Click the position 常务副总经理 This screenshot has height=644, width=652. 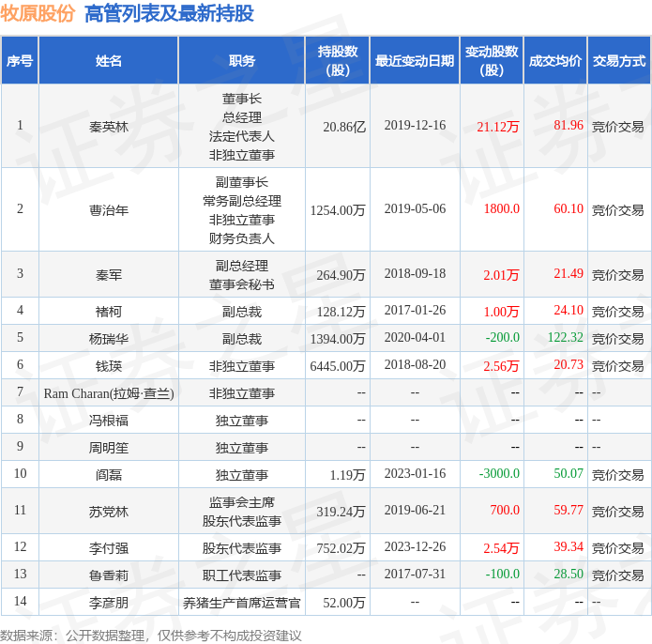click(x=242, y=201)
